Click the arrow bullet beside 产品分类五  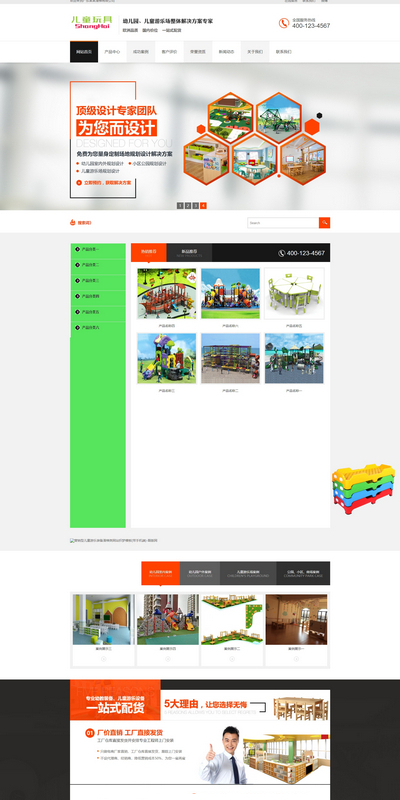[78, 312]
